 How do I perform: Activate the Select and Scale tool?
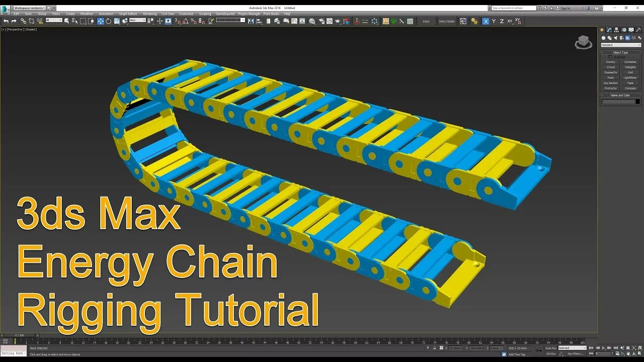(117, 21)
